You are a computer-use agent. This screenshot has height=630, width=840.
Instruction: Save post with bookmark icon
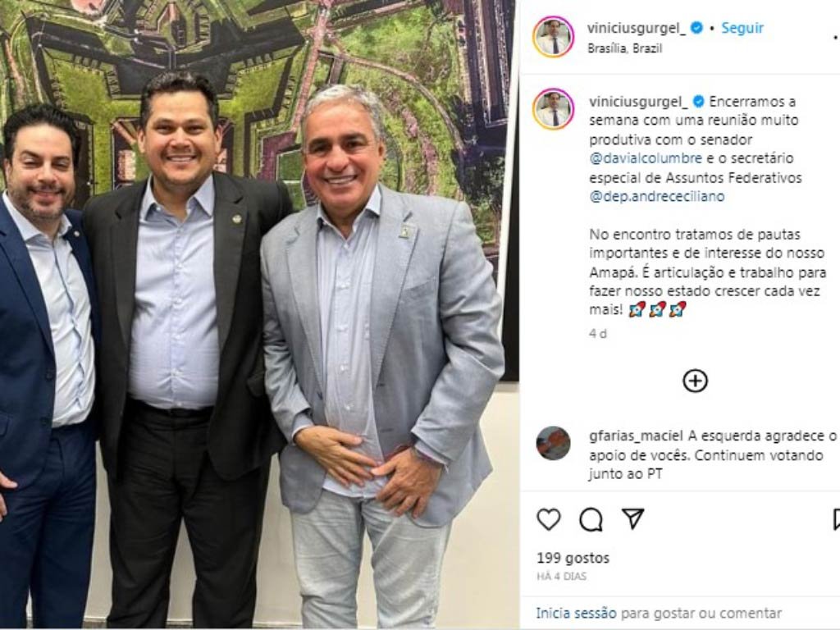(x=836, y=519)
